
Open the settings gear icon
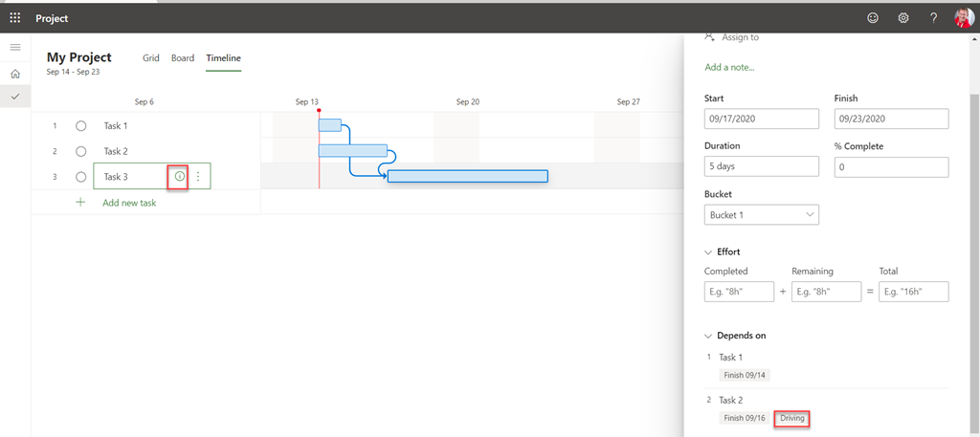tap(903, 18)
